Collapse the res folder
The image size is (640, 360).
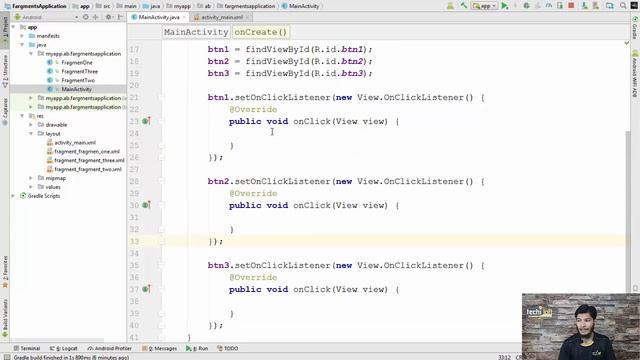[22, 116]
